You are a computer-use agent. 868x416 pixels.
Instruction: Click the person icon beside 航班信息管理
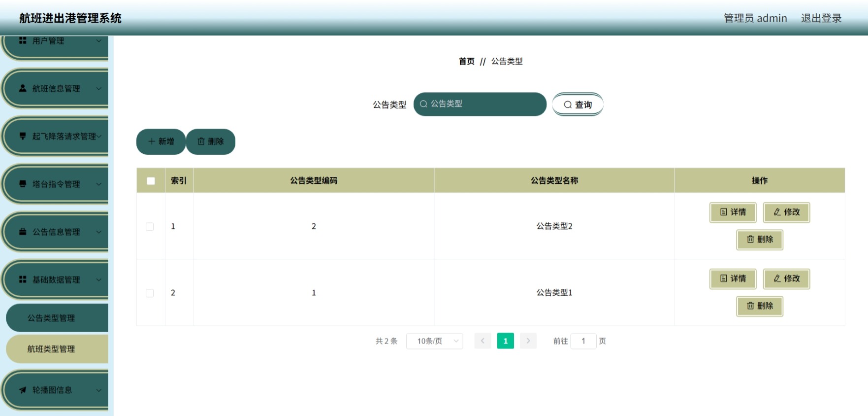tap(23, 88)
